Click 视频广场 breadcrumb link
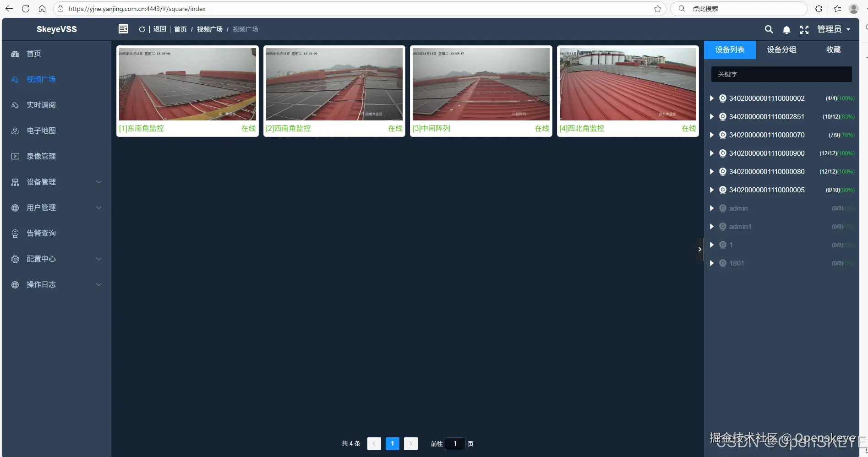 point(210,29)
